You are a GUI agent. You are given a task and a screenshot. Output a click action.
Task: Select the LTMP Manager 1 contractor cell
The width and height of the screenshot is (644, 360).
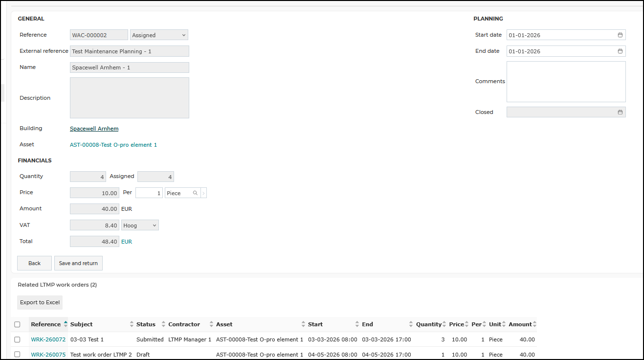pos(190,339)
